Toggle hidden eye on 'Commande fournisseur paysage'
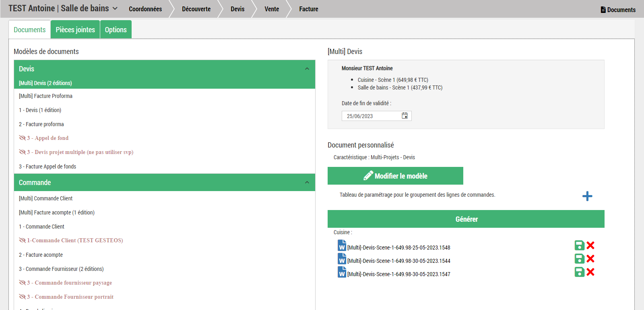This screenshot has width=644, height=310. tap(22, 283)
